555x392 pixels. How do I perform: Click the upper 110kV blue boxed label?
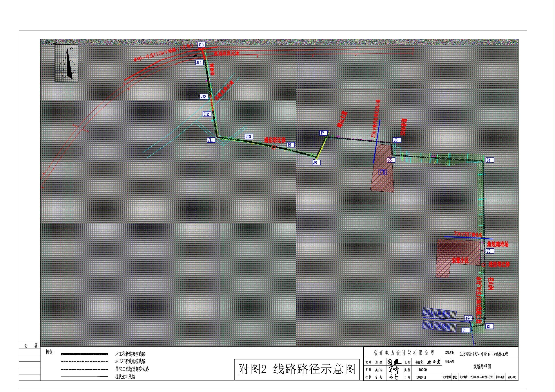click(x=439, y=313)
